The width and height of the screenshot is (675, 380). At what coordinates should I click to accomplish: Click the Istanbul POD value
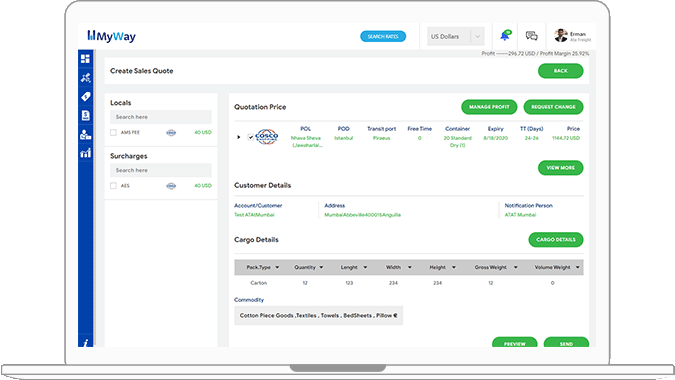344,138
